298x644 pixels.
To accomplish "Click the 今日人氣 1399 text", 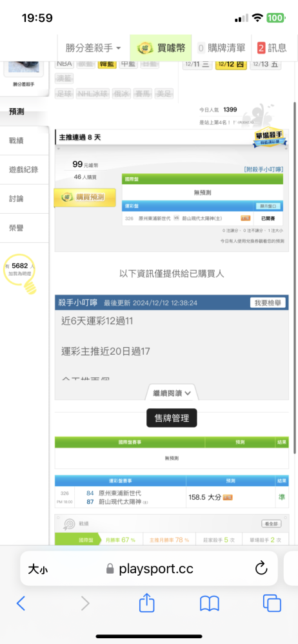I will tap(218, 109).
